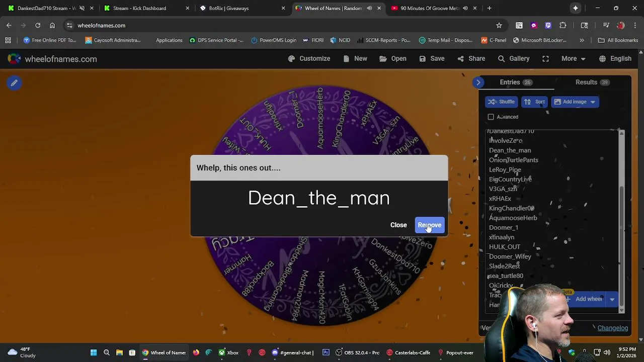Image resolution: width=644 pixels, height=362 pixels.
Task: Open File Explorer from taskbar
Action: [119, 352]
